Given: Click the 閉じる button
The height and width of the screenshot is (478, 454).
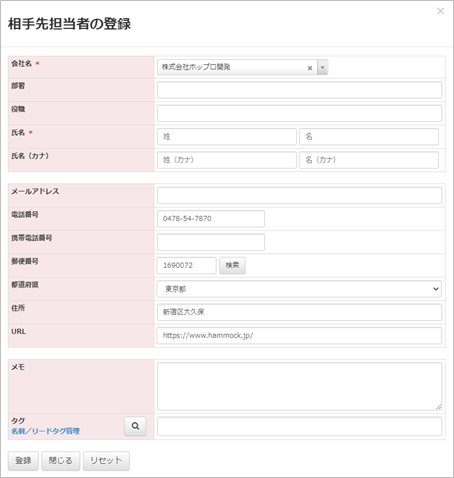Looking at the screenshot, I should coord(61,461).
